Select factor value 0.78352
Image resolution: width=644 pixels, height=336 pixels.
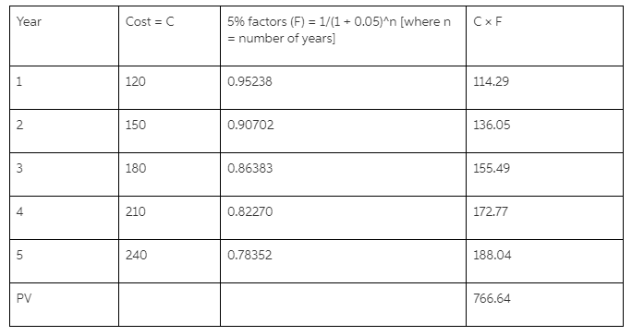point(249,255)
